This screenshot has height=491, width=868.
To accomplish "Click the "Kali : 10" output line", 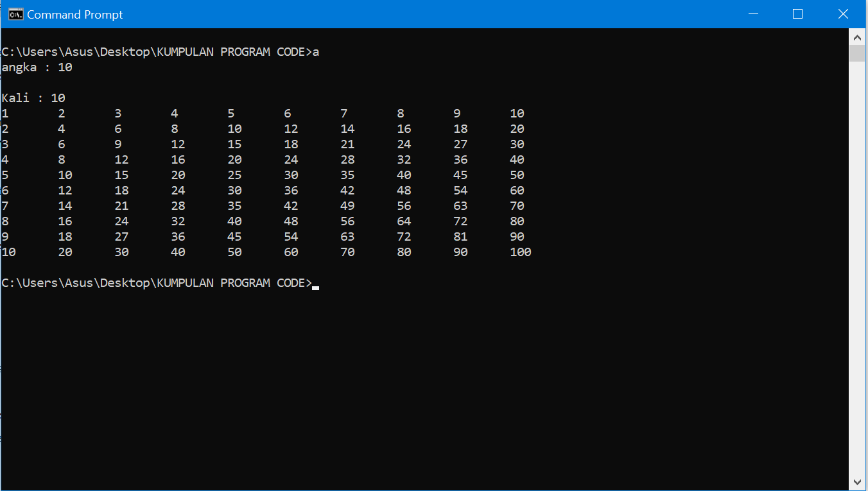I will click(33, 98).
